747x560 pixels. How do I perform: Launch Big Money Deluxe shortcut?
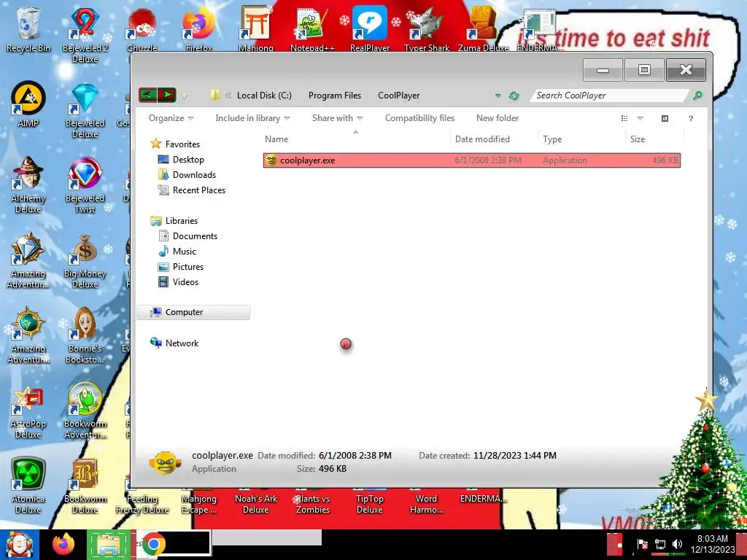(85, 260)
